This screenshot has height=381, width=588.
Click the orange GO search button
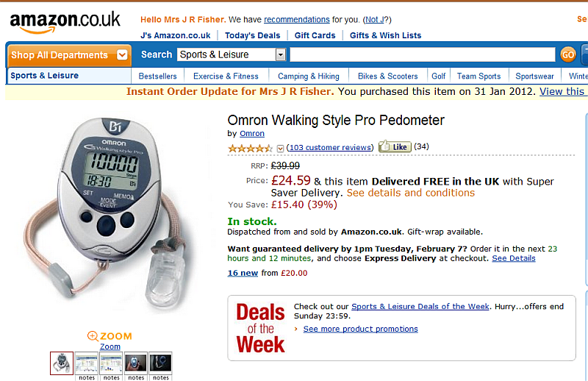pos(567,55)
